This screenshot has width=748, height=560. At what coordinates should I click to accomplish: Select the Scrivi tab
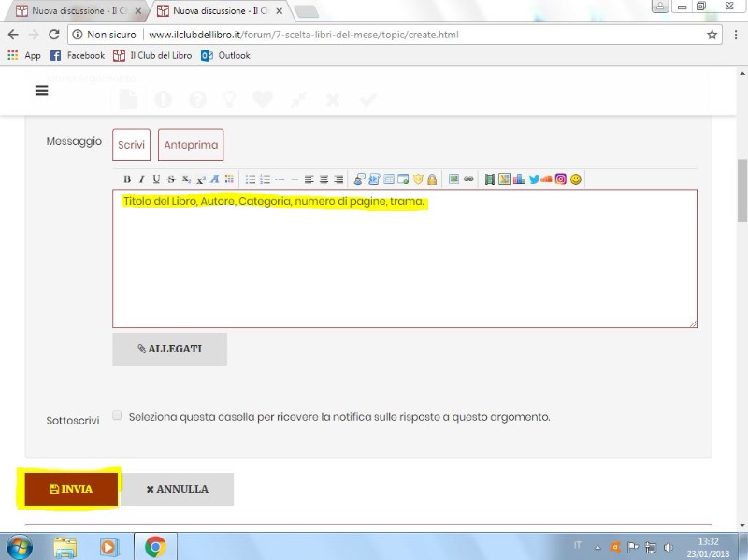coord(131,145)
